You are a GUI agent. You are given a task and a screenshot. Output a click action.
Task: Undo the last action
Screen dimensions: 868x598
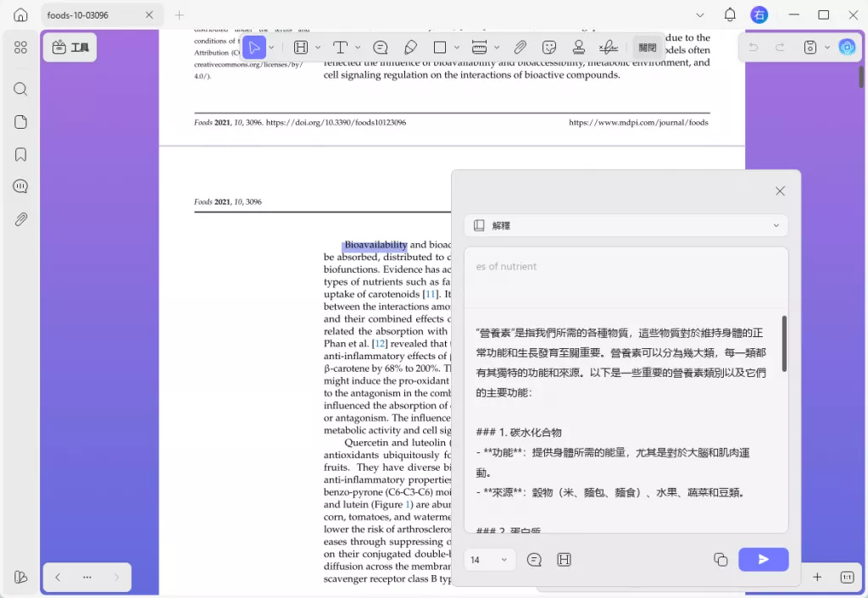coord(753,47)
